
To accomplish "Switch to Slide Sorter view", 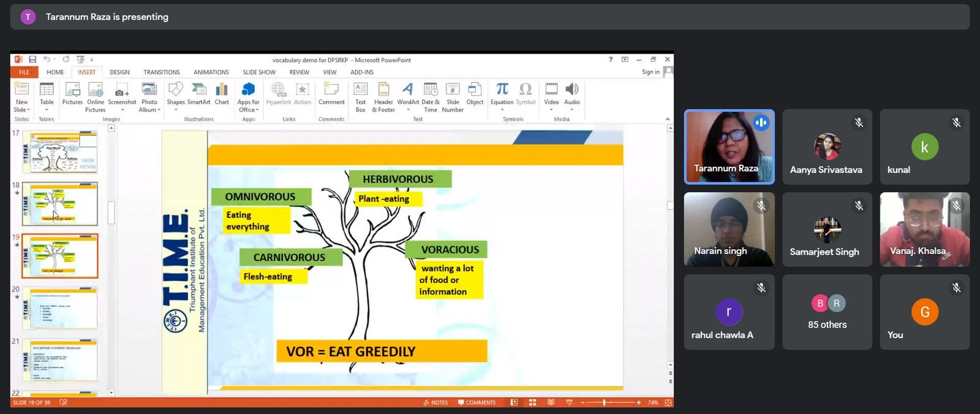I will [x=532, y=402].
